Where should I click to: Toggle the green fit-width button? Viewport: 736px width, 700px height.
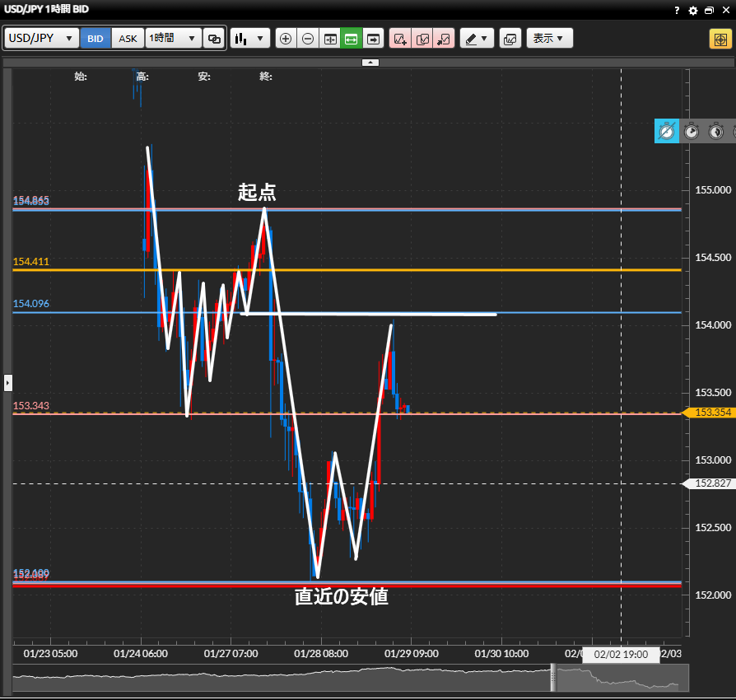point(352,39)
